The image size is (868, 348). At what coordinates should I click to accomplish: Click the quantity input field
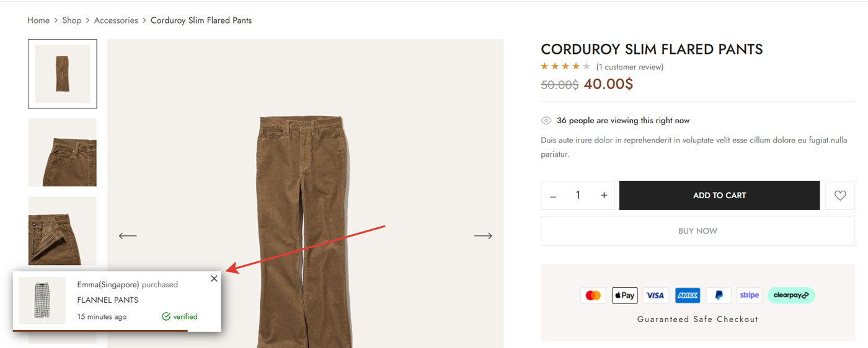578,196
